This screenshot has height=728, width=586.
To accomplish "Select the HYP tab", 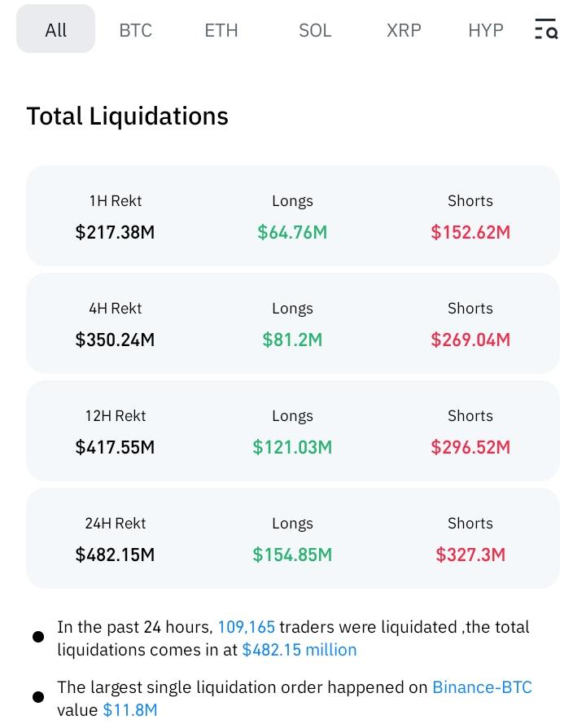I will pos(485,29).
